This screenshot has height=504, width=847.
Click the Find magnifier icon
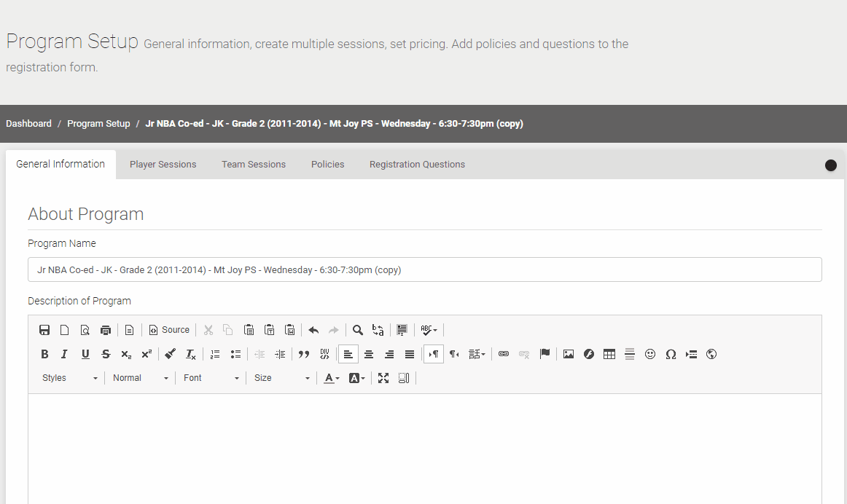[x=358, y=330]
